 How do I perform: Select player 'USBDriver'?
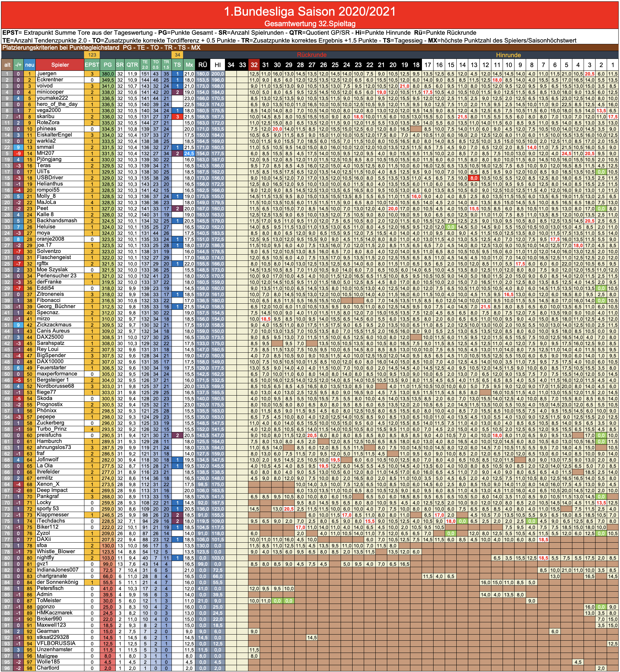[x=60, y=178]
